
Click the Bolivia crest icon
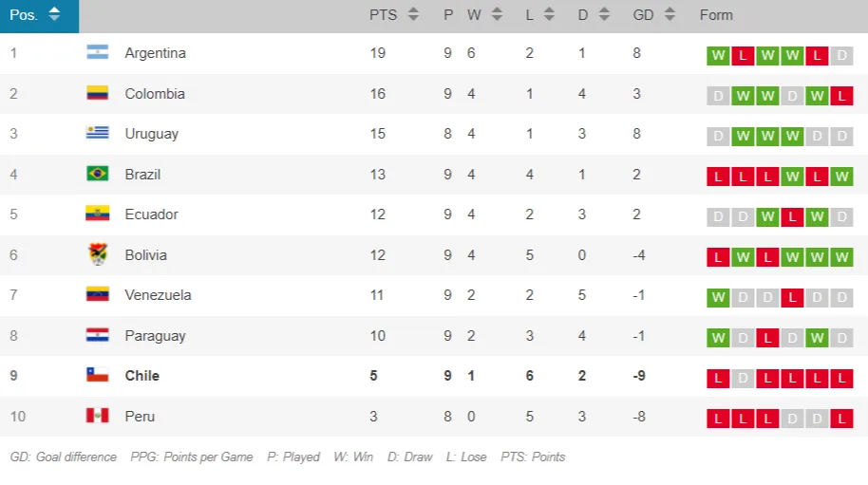97,254
